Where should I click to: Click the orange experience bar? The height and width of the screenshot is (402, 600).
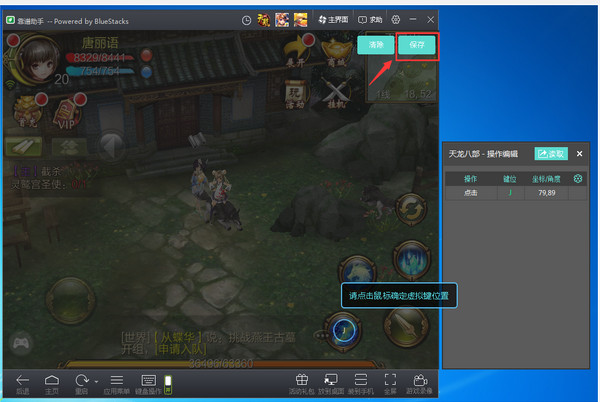[221, 363]
